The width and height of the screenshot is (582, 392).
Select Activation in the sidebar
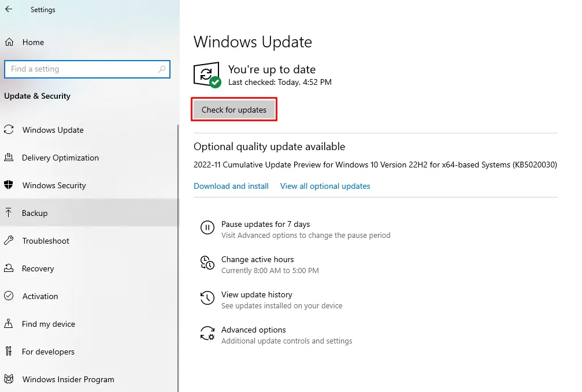[x=90, y=296]
